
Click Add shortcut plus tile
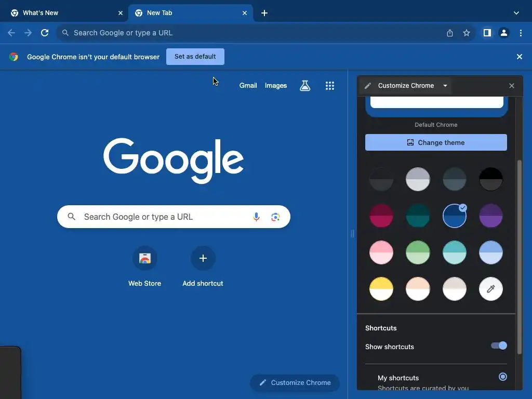pos(203,267)
